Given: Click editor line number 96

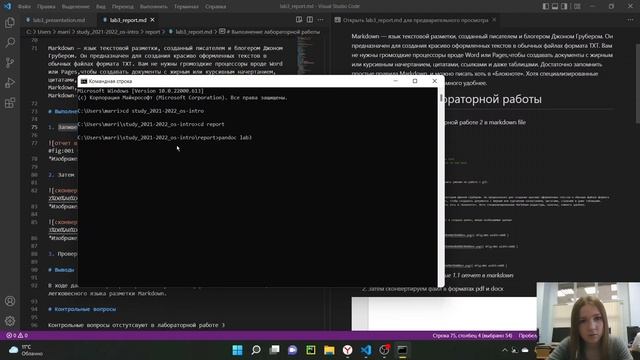Looking at the screenshot, I should [x=34, y=325].
